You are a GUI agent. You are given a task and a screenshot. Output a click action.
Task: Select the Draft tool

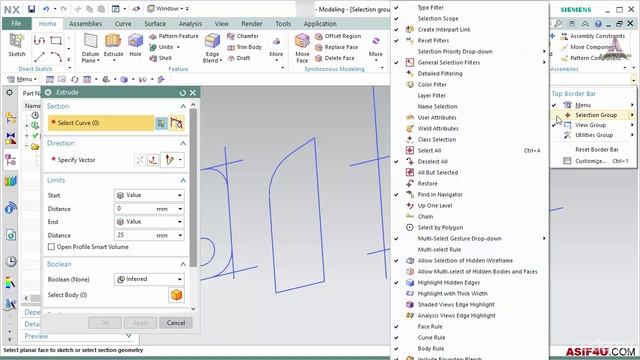coord(239,58)
